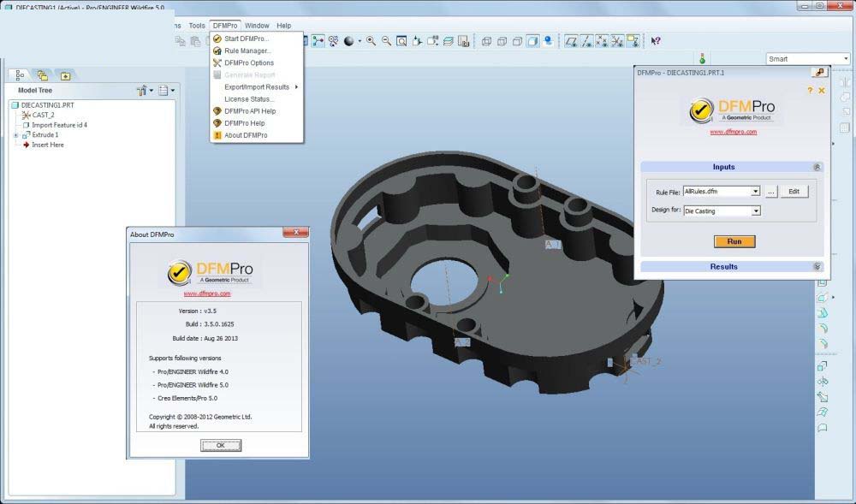The width and height of the screenshot is (856, 504).
Task: Pin the DFMPro panel using the pin icon
Action: click(x=821, y=73)
